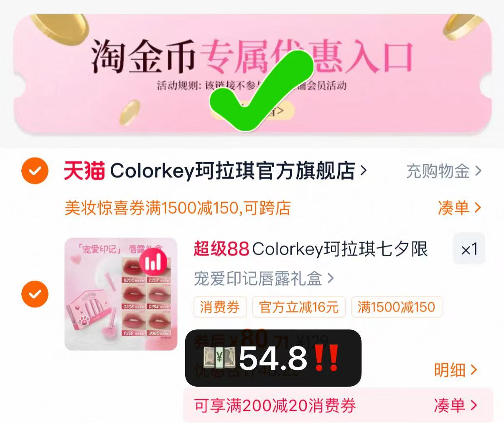Viewport: 504px width, 423px height.
Task: Click the 天猫 Tmall logo
Action: pyautogui.click(x=84, y=171)
